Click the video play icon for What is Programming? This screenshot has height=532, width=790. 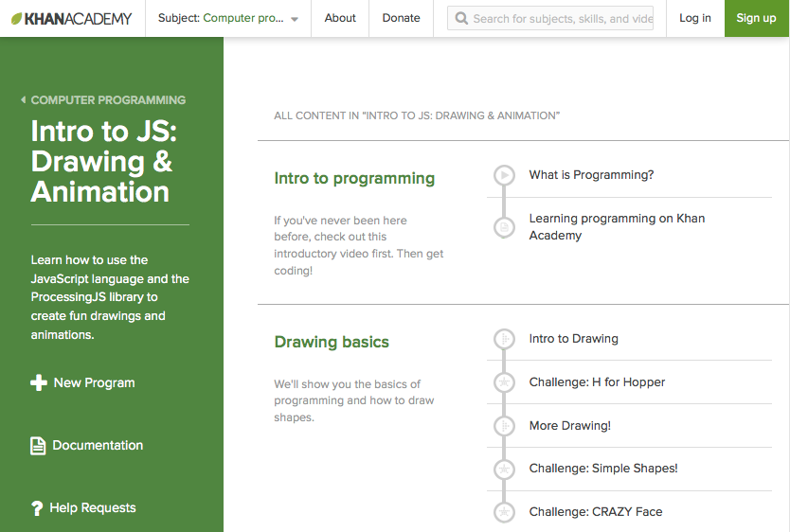coord(504,176)
